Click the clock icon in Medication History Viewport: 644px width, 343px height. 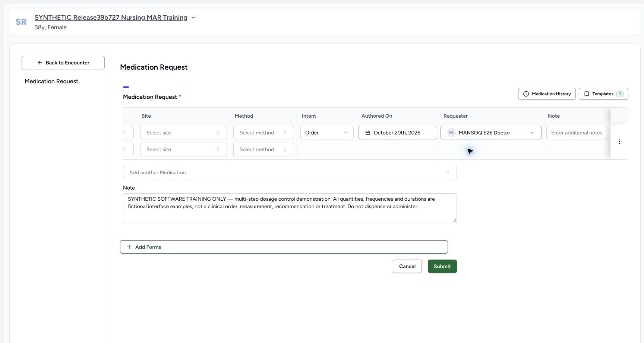pos(526,94)
